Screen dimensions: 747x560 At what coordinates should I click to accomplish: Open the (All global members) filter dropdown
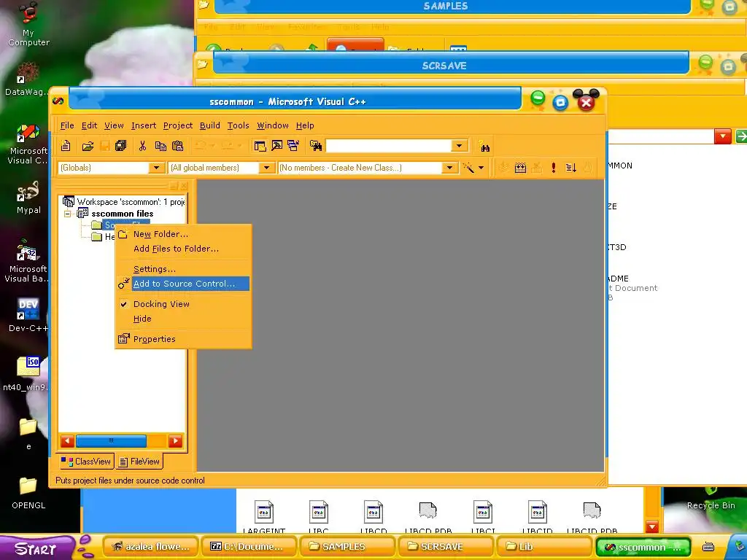tap(267, 168)
